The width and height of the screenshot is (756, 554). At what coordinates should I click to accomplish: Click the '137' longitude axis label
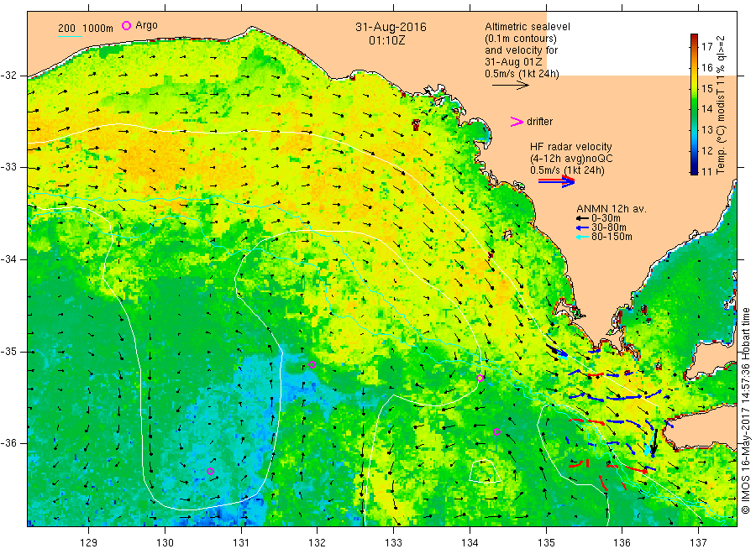point(699,543)
